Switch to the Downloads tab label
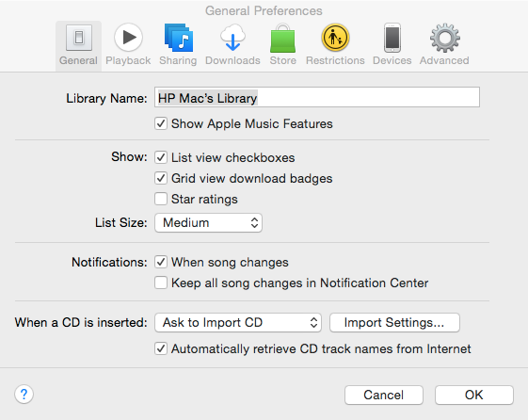Image resolution: width=528 pixels, height=420 pixels. point(232,60)
